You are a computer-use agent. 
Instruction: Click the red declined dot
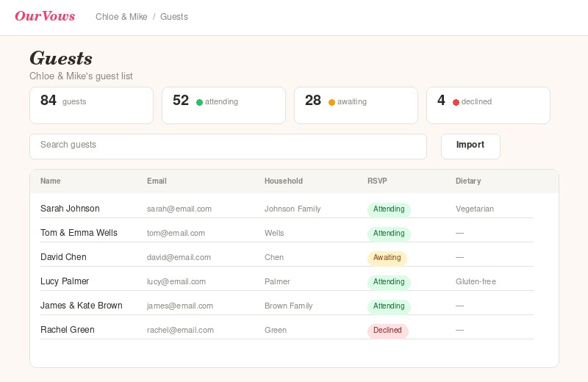(x=456, y=102)
